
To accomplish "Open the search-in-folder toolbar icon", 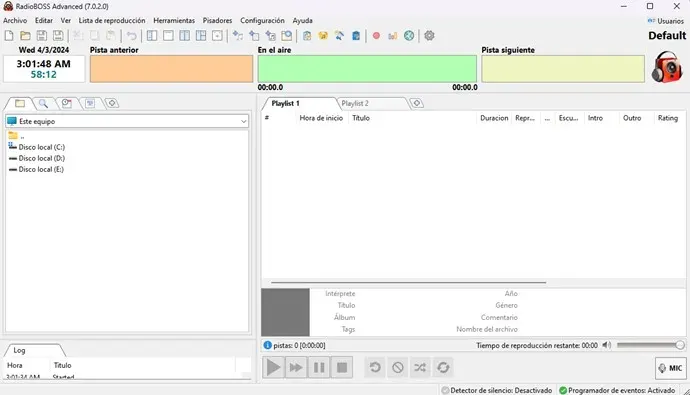I will pos(286,36).
